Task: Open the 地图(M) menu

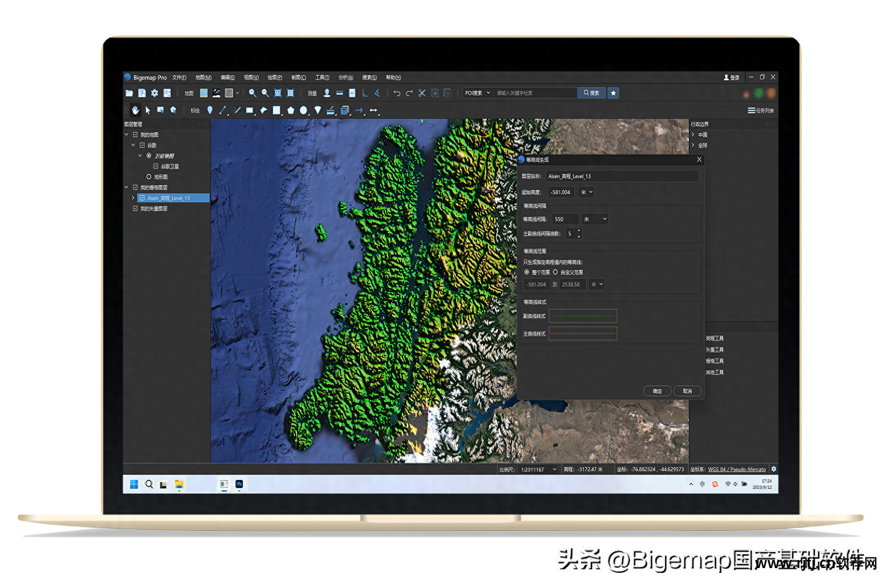Action: 204,78
